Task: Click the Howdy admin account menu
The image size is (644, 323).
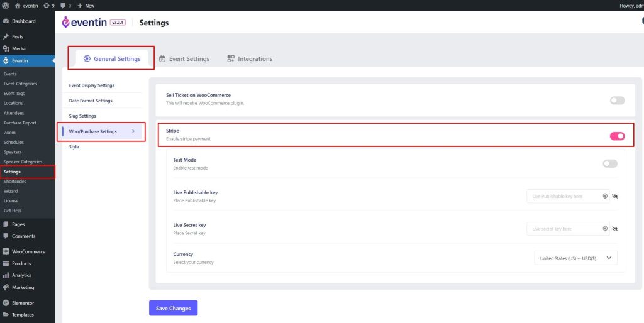Action: coord(631,6)
